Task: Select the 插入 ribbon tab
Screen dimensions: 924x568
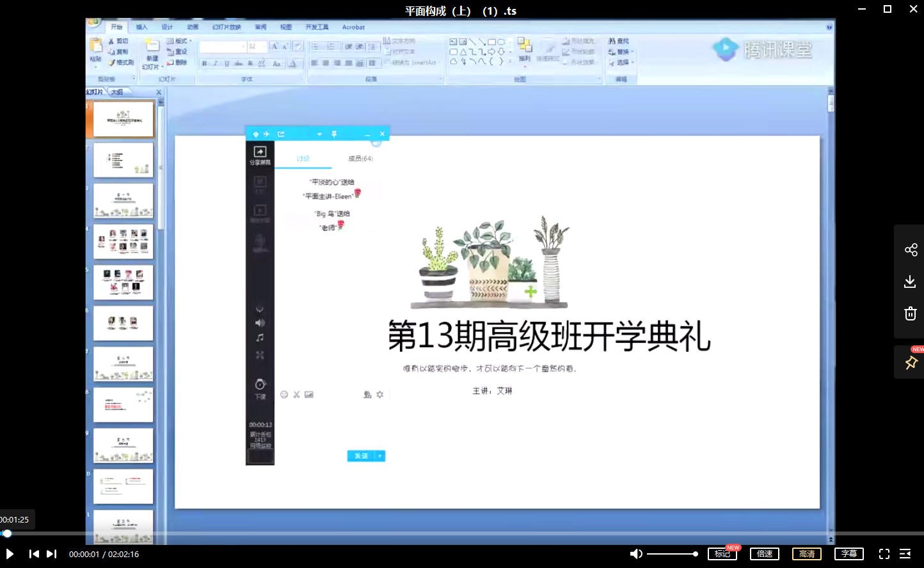Action: coord(140,27)
